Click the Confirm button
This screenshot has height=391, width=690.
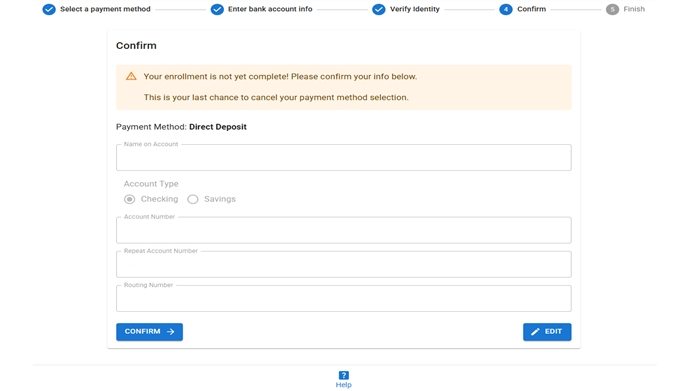click(x=149, y=332)
